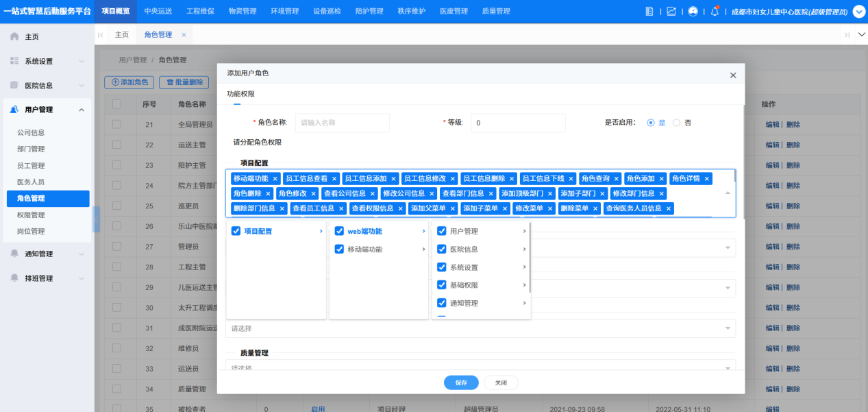The width and height of the screenshot is (868, 412).
Task: Uncheck the 医院信息 cascader checkbox
Action: [x=442, y=250]
